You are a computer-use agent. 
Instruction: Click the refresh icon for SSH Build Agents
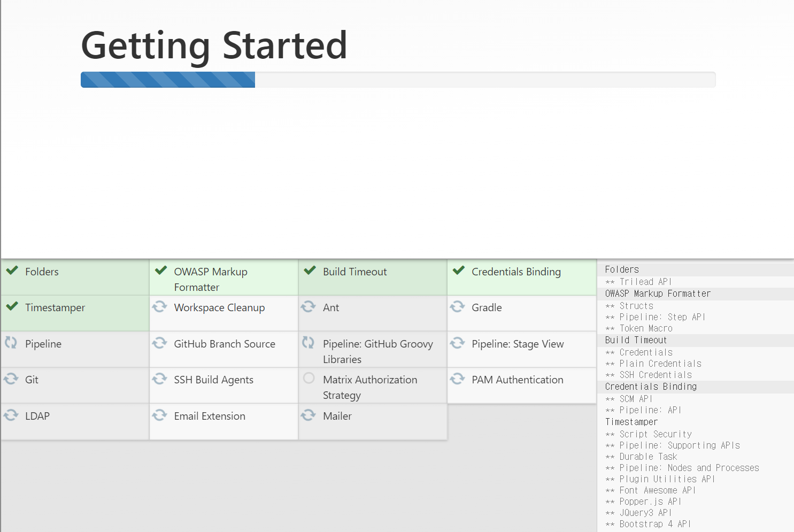[x=159, y=379]
